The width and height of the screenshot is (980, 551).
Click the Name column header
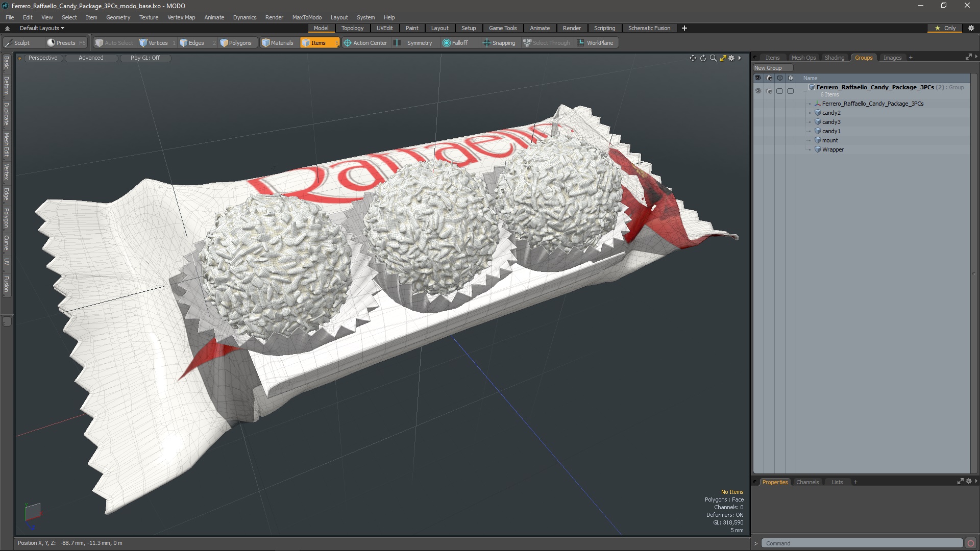click(x=810, y=78)
